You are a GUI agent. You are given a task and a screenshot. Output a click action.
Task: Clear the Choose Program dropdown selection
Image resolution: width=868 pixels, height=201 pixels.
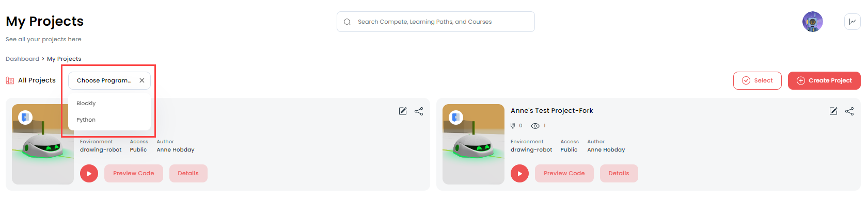tap(142, 80)
